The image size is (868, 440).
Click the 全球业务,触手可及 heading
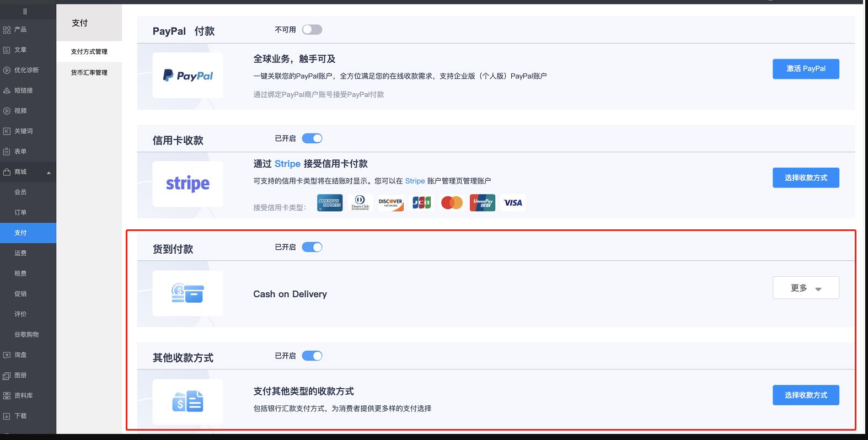click(x=294, y=59)
